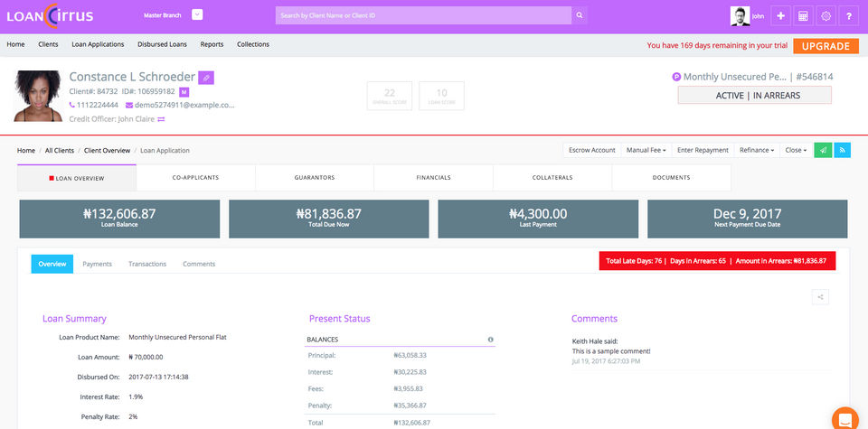Image resolution: width=868 pixels, height=429 pixels.
Task: Open the Close dropdown button
Action: coord(796,150)
